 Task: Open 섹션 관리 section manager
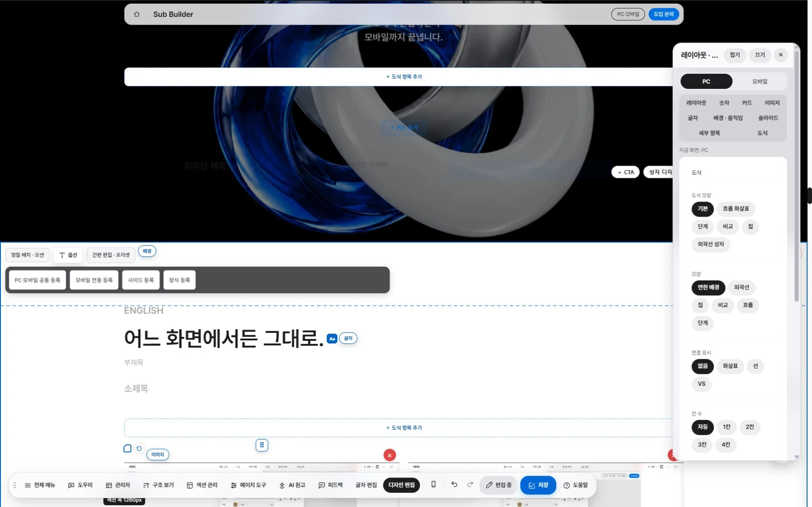(202, 485)
